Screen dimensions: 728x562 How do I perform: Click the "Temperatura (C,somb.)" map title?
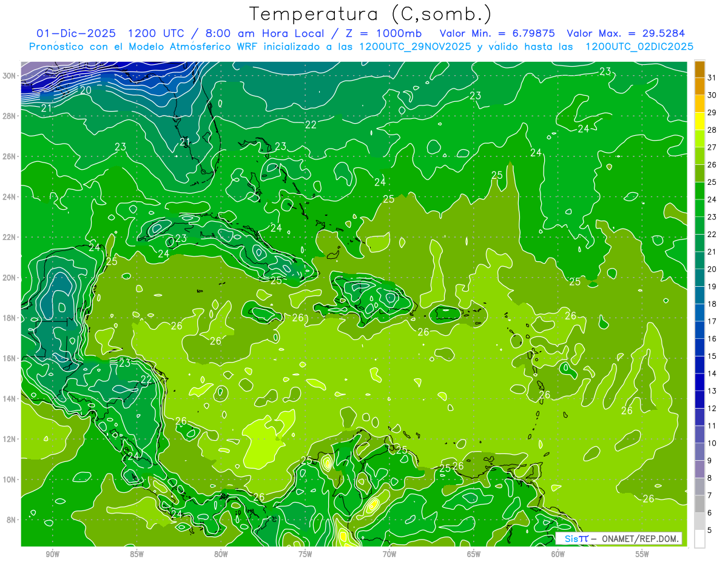(371, 14)
